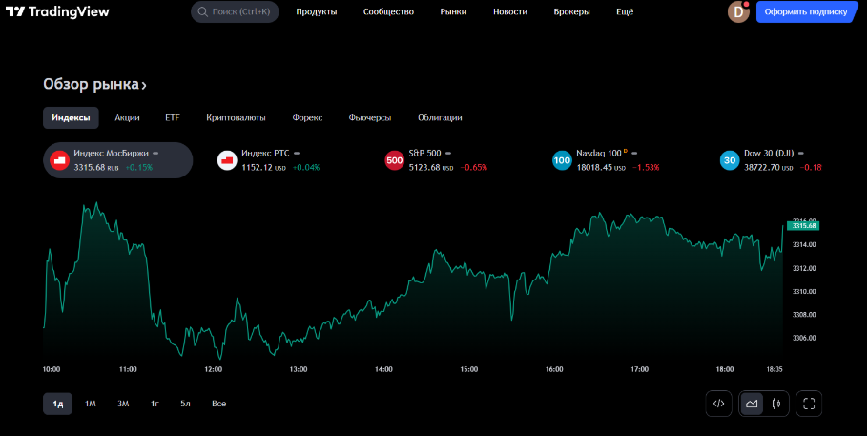Image resolution: width=868 pixels, height=436 pixels.
Task: Focus the Поиск search field
Action: click(235, 11)
